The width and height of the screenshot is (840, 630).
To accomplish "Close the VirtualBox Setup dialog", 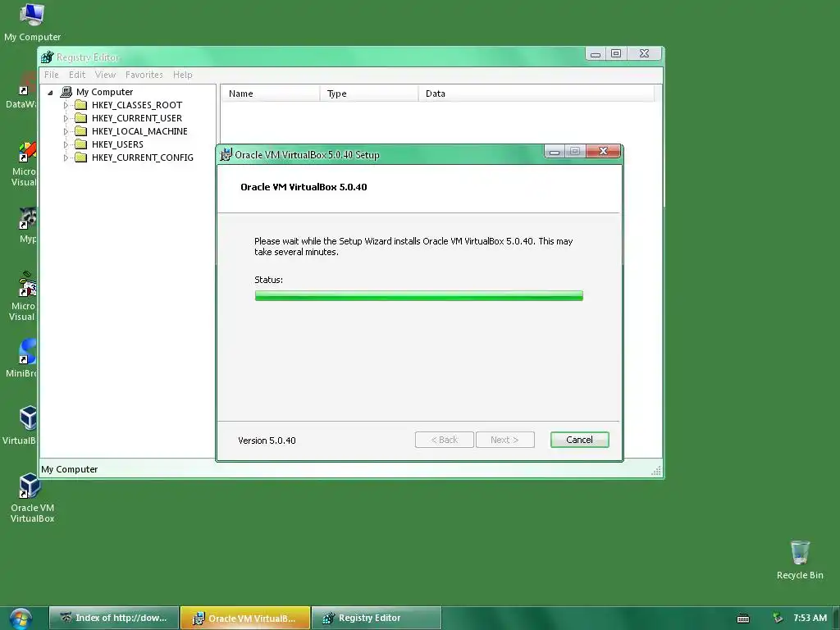I will coord(603,152).
